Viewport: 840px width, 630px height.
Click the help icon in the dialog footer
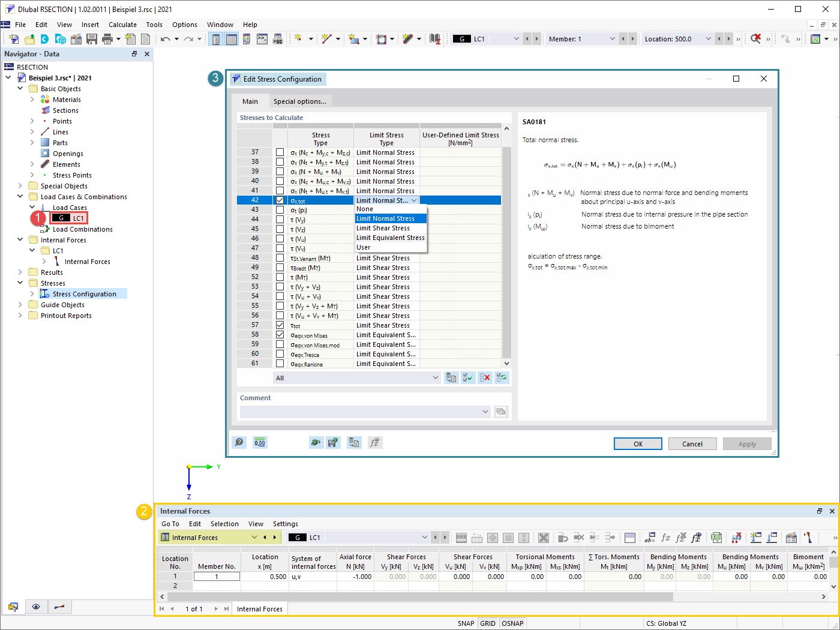pos(239,443)
